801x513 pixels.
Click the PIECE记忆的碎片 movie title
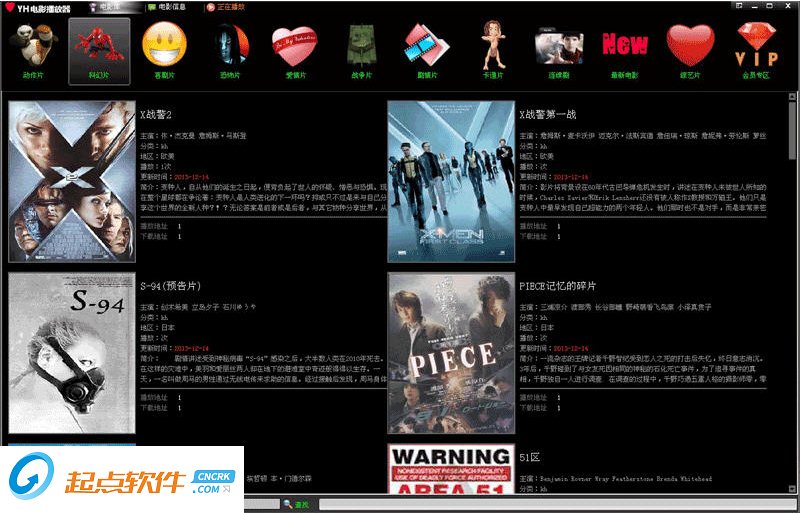(x=557, y=286)
